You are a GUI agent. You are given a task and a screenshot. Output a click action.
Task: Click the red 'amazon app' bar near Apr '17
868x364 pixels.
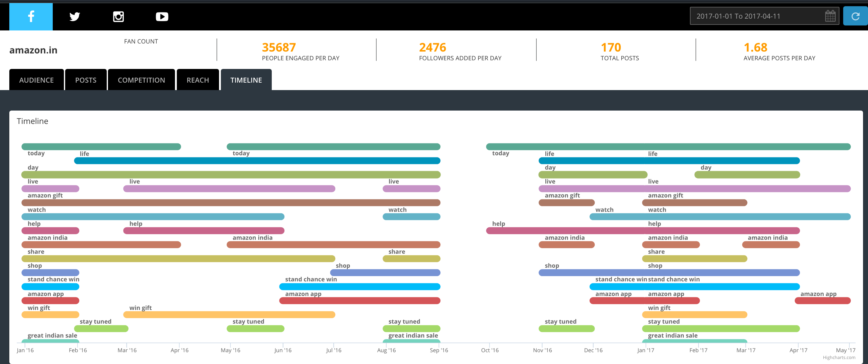(822, 301)
